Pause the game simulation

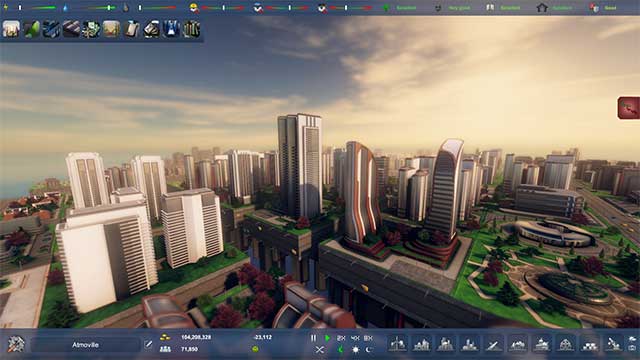coord(313,338)
